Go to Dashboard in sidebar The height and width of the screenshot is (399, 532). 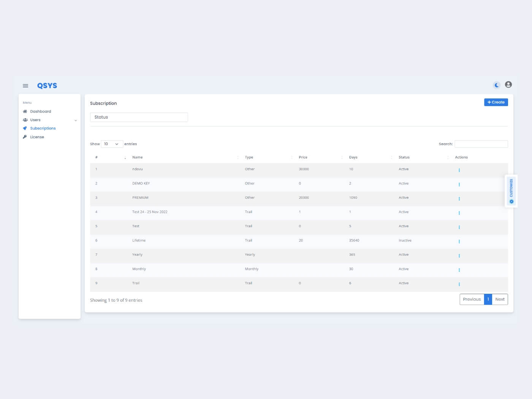tap(40, 111)
